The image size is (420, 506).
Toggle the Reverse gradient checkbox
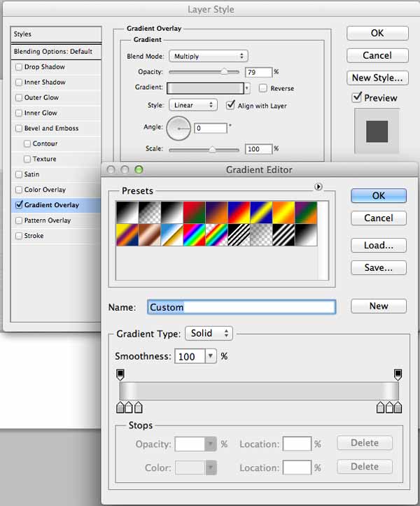click(x=263, y=87)
